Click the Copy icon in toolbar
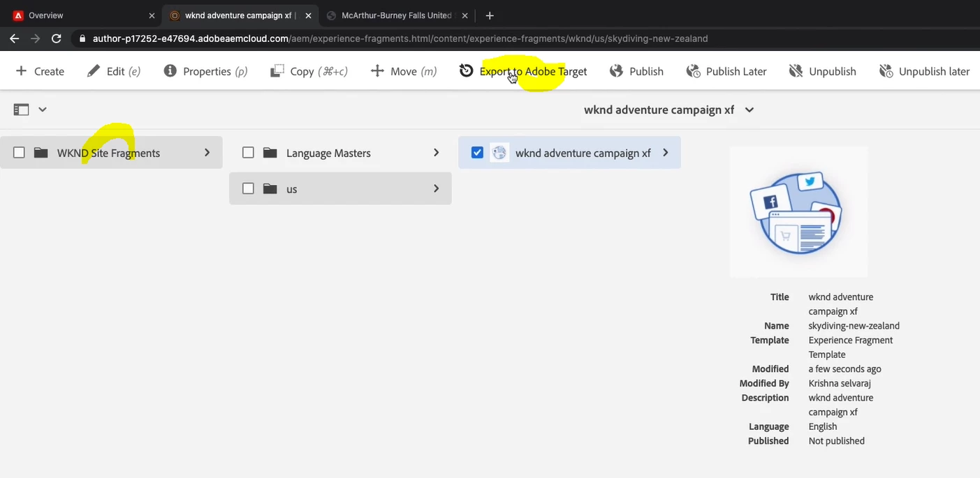 point(277,71)
